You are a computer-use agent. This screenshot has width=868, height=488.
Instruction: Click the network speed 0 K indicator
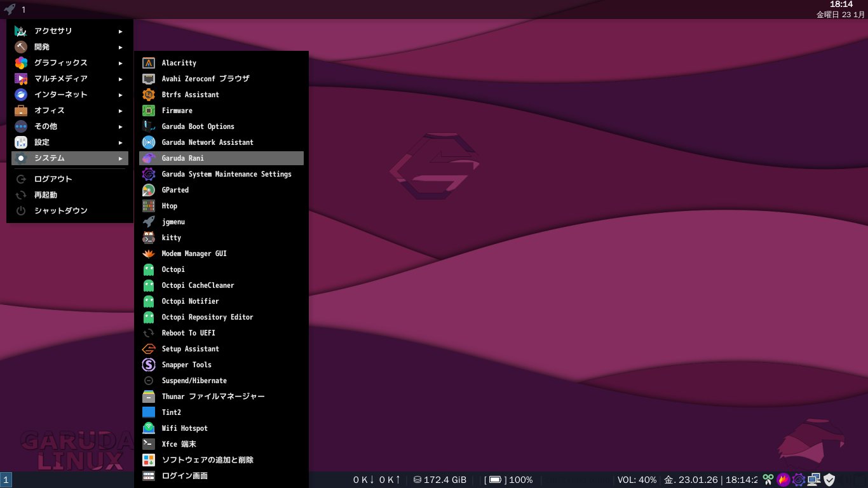[377, 480]
